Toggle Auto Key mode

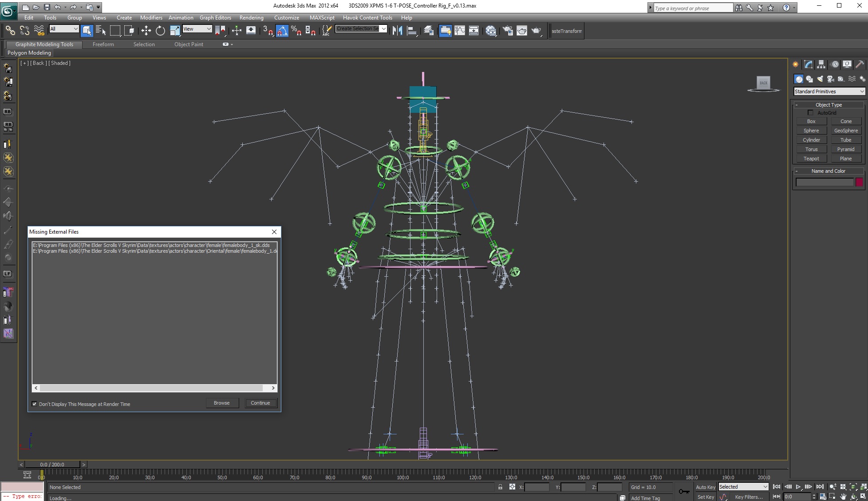click(x=705, y=487)
